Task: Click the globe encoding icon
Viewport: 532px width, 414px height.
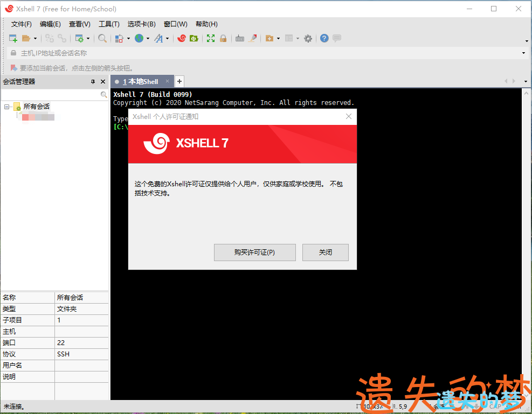Action: (x=139, y=38)
